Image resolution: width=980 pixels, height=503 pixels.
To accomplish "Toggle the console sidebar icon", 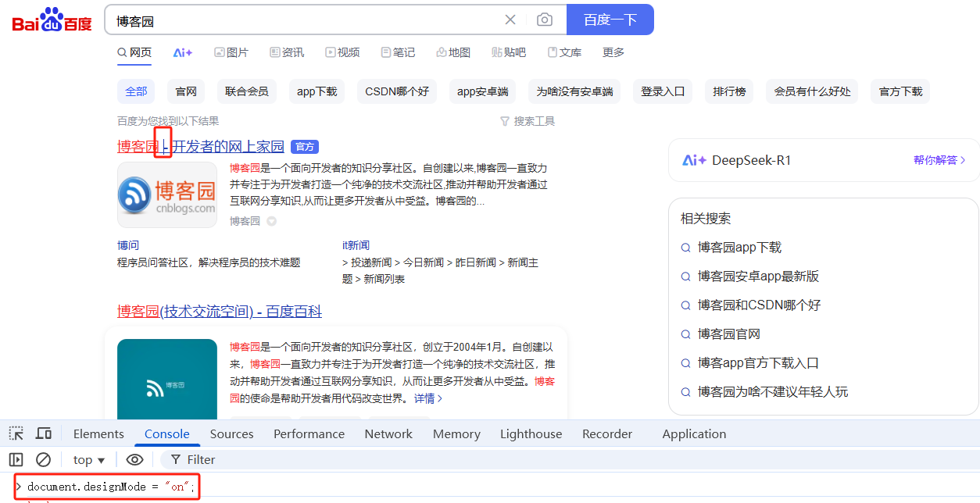I will pos(16,459).
